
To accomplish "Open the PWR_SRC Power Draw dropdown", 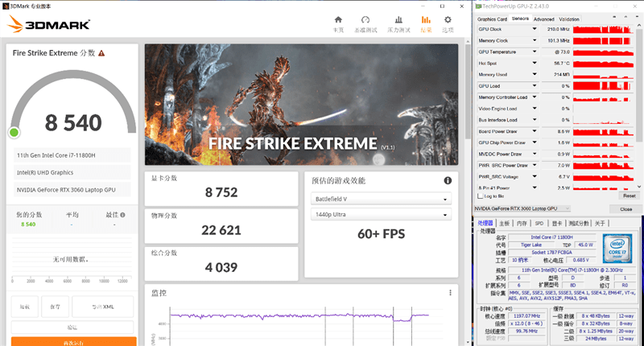I will [535, 165].
